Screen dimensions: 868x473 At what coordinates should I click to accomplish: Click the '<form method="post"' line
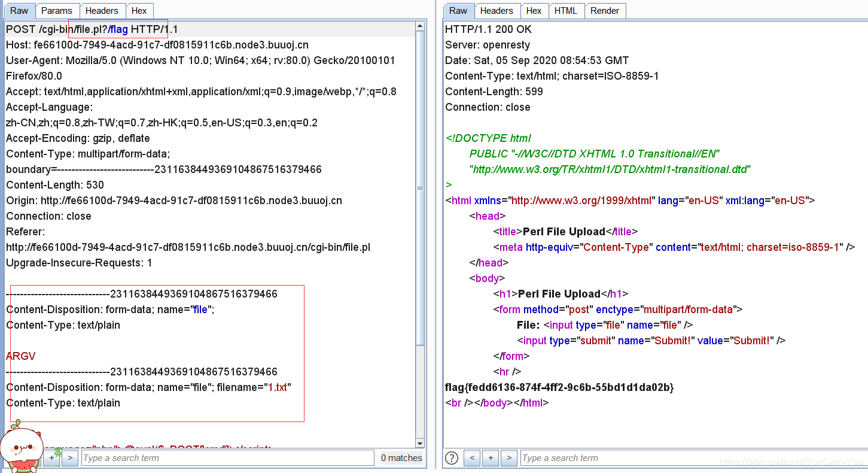tap(618, 310)
